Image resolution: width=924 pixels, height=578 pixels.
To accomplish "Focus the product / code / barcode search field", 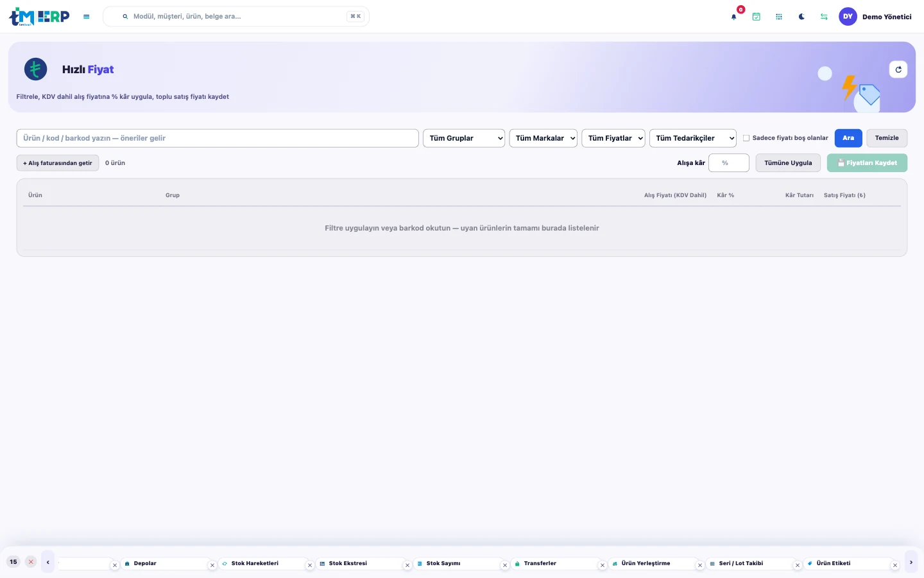I will click(218, 138).
